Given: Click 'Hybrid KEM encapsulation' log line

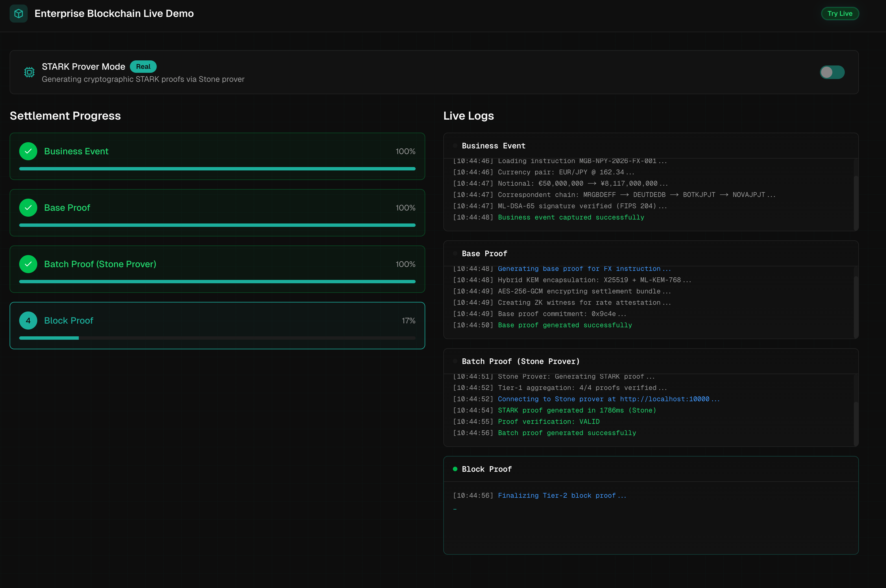Looking at the screenshot, I should click(572, 280).
